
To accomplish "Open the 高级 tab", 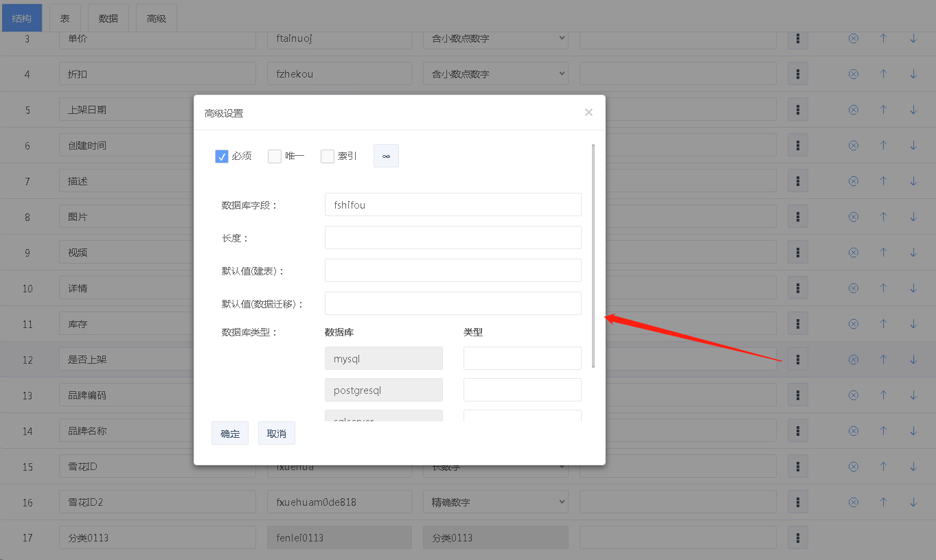I will coord(157,19).
